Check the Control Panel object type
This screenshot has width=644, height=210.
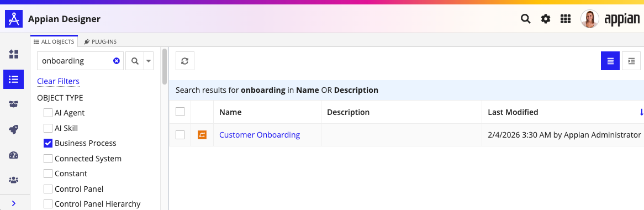click(48, 189)
